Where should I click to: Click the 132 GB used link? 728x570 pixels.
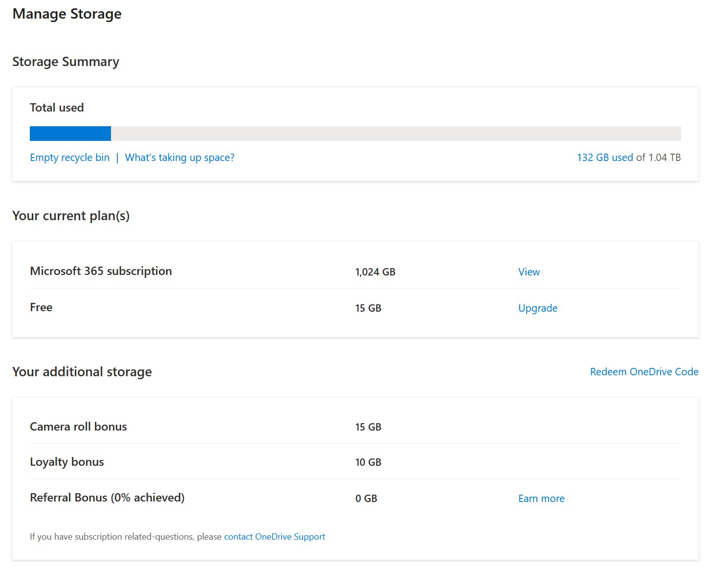coord(605,158)
